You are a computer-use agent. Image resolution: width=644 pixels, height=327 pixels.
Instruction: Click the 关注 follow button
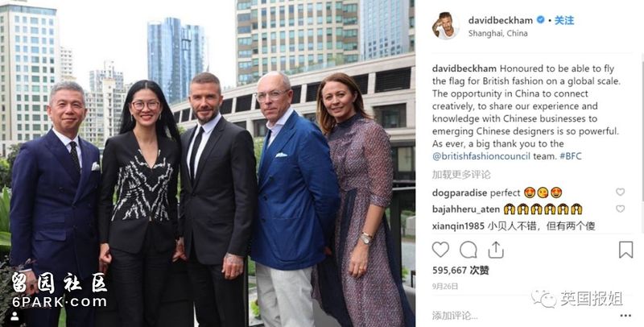(564, 20)
